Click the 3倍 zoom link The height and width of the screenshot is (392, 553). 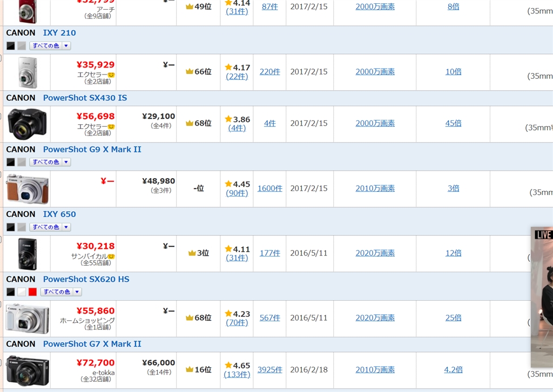(453, 188)
